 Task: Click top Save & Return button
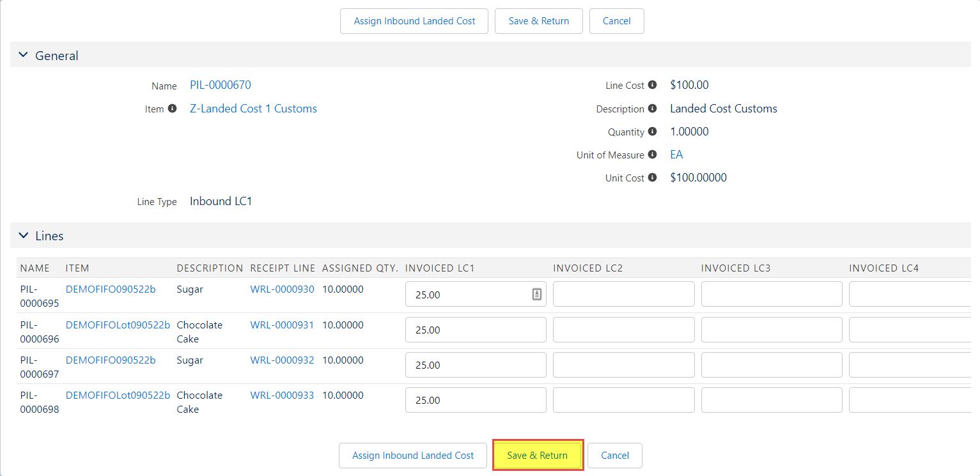(x=539, y=21)
